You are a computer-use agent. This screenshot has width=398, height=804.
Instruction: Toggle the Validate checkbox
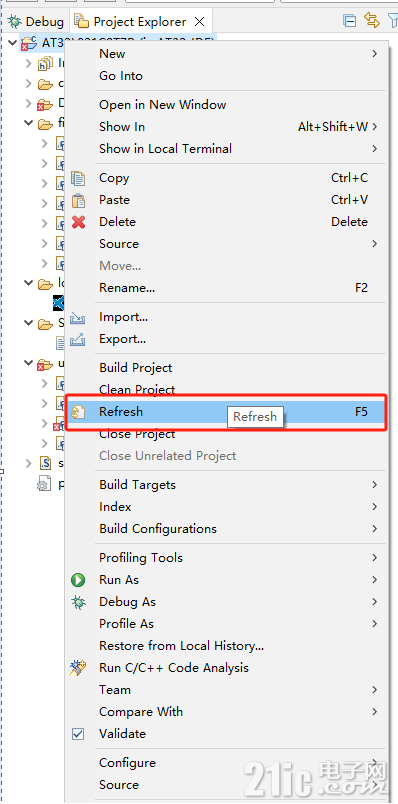78,734
